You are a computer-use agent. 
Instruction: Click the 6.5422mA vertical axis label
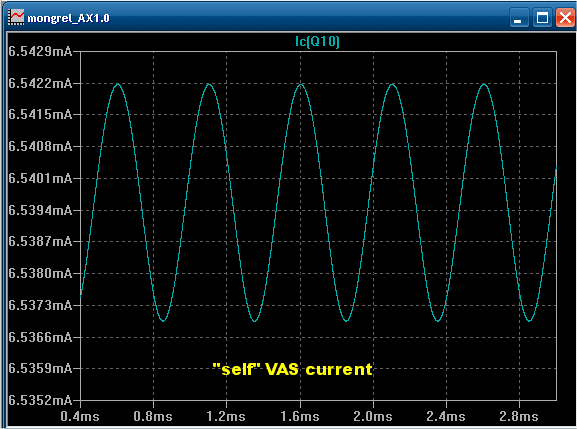(x=40, y=84)
